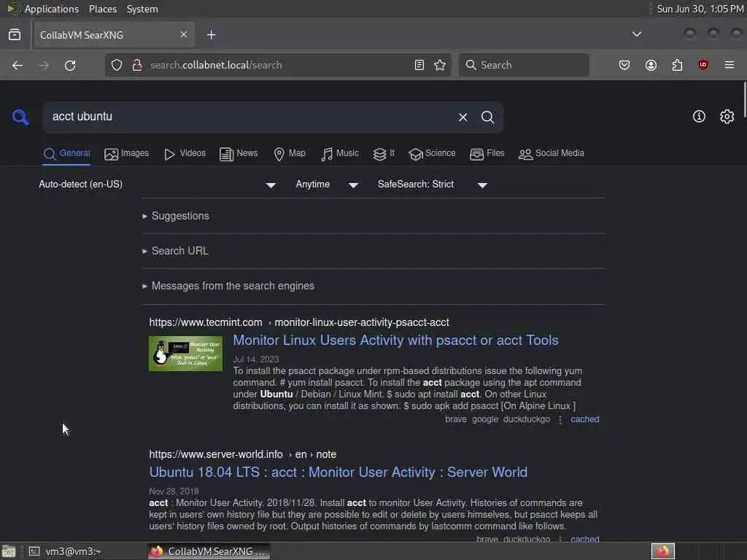
Task: Open SearXNG preferences gear icon
Action: click(x=727, y=116)
